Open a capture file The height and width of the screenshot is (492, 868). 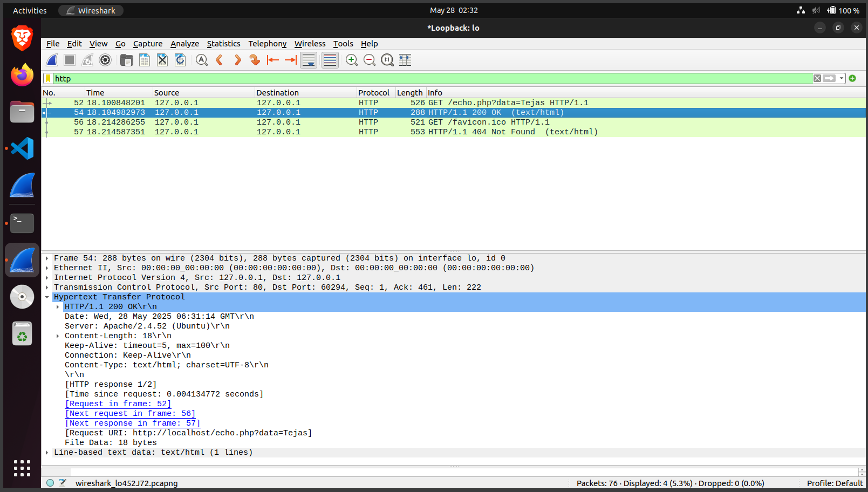pos(127,60)
